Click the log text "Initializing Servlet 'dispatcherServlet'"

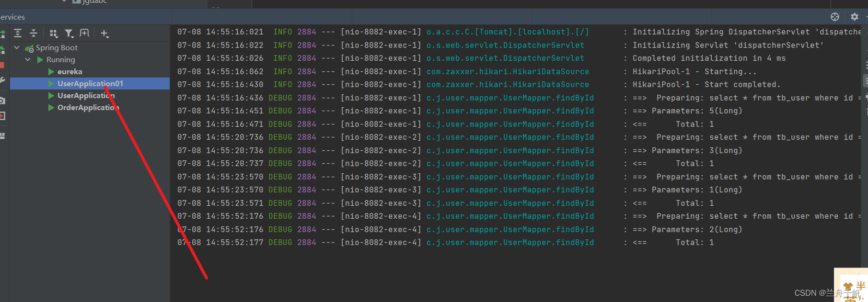coord(728,45)
